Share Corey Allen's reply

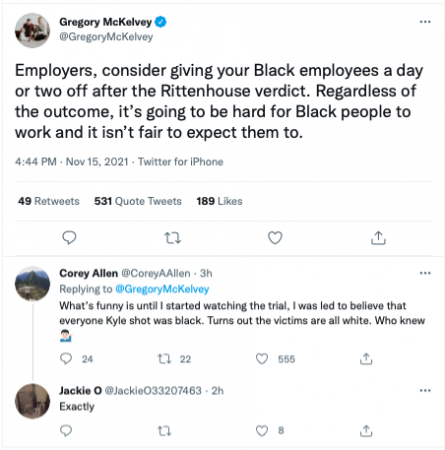(x=366, y=359)
